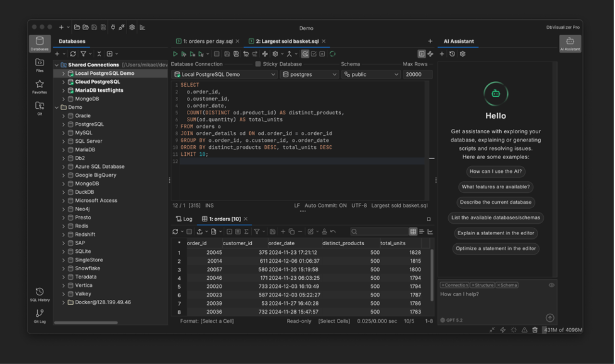Switch the result view to text mode toggle

[421, 231]
